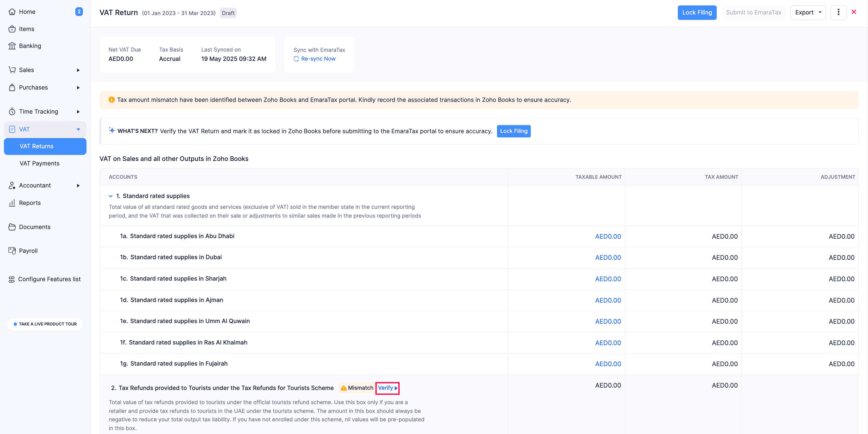This screenshot has height=434, width=868.
Task: Click the Items basket icon
Action: pyautogui.click(x=12, y=29)
